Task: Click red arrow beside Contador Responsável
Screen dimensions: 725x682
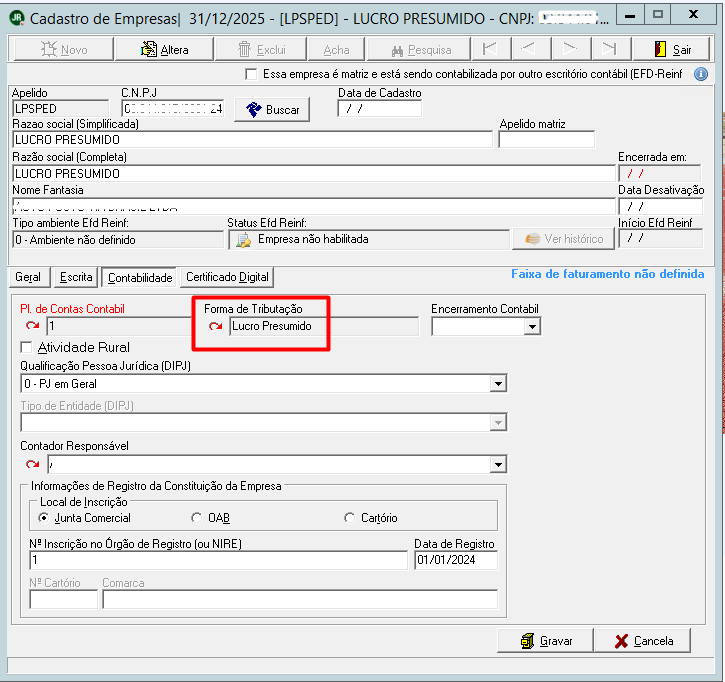Action: click(32, 464)
